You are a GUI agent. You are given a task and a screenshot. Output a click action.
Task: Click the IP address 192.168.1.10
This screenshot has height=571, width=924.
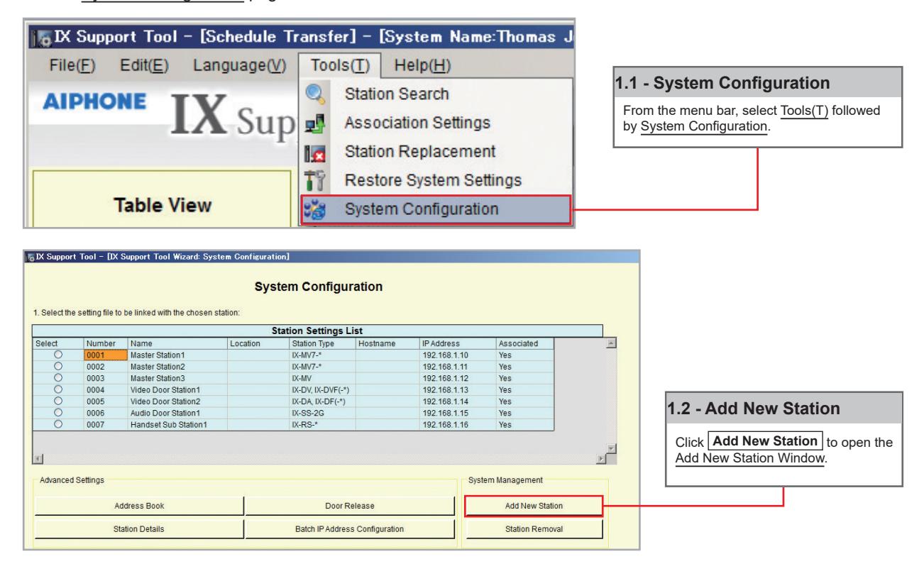point(458,354)
